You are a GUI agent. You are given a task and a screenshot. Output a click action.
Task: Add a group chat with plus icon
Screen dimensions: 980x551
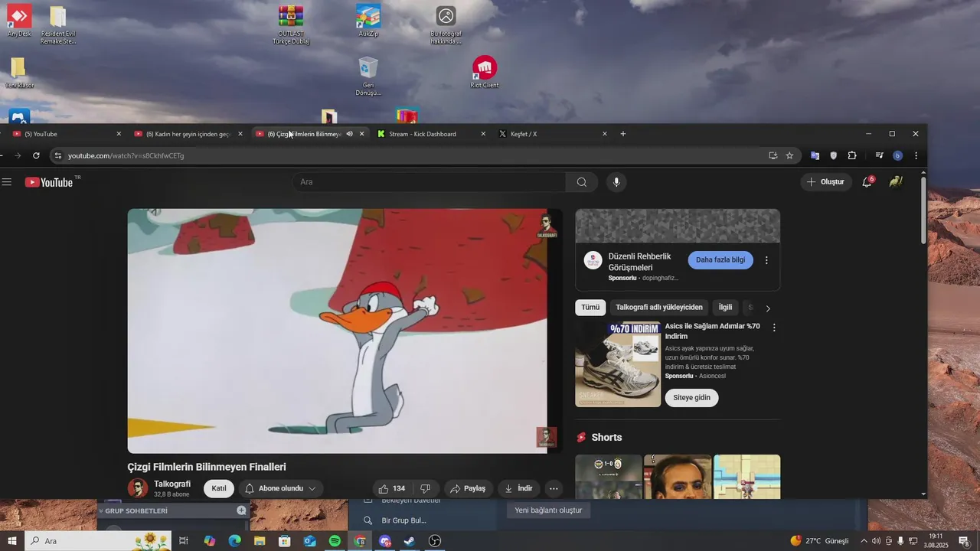[241, 510]
